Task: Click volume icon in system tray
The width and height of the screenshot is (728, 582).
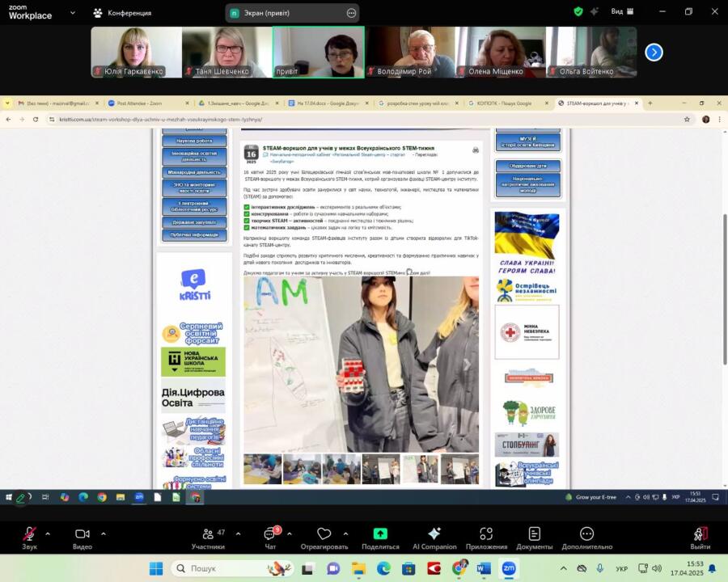Action: (657, 568)
